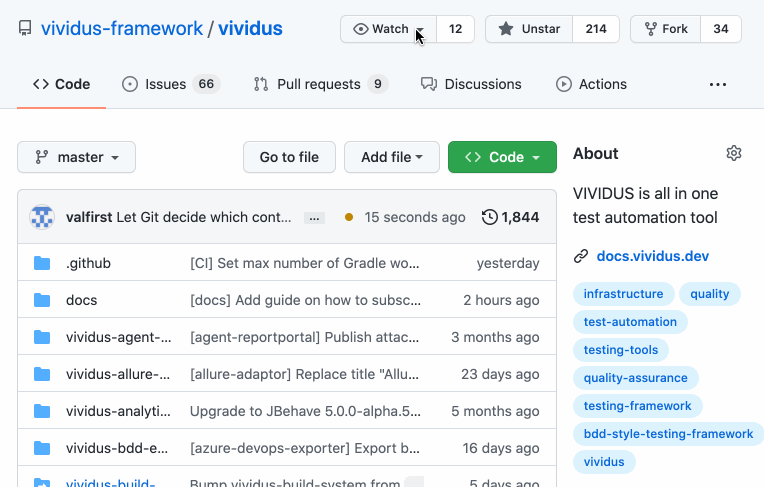Viewport: 764px width, 487px height.
Task: Click the commit history clock icon
Action: coord(490,217)
